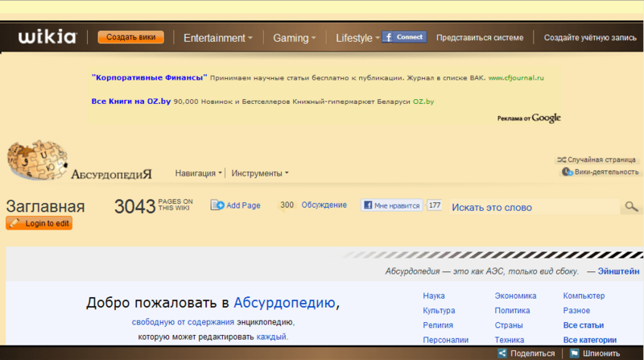Open the Религия category
This screenshot has width=644, height=360.
point(438,325)
